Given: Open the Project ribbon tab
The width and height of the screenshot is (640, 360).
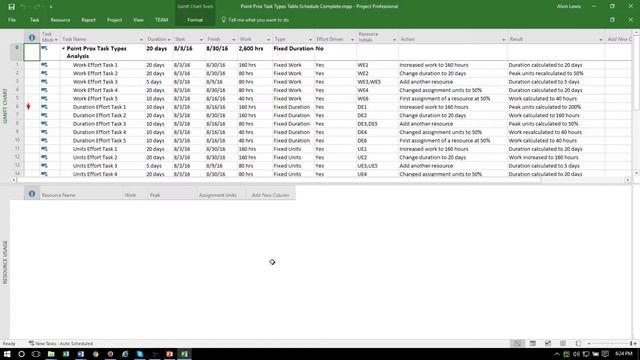Looking at the screenshot, I should coord(114,20).
